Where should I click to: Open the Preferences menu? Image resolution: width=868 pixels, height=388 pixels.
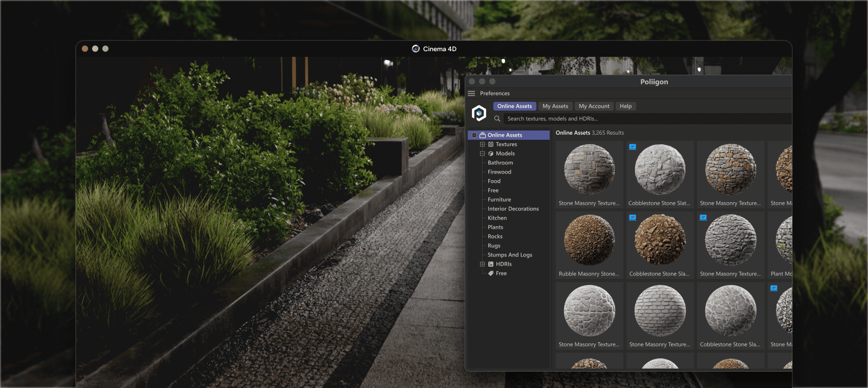[x=495, y=93]
